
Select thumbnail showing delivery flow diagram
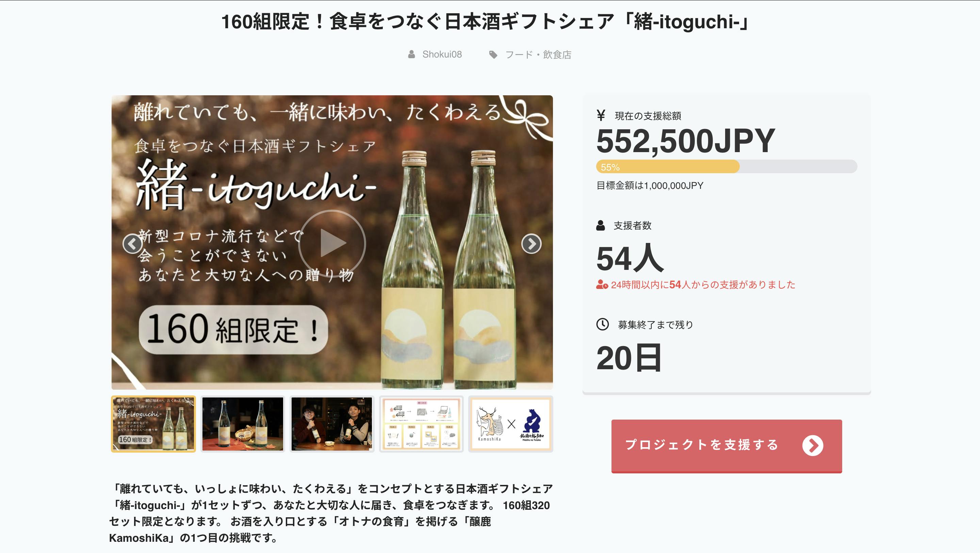coord(421,424)
